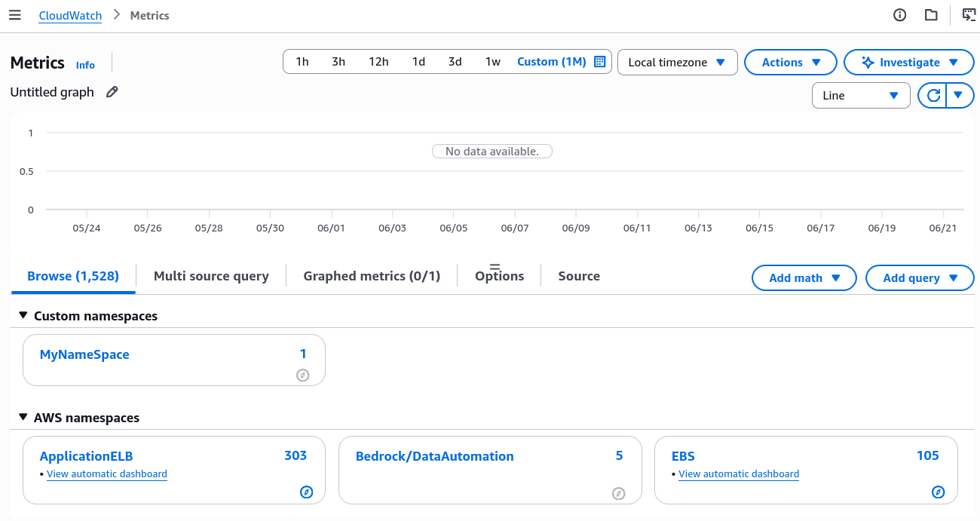This screenshot has height=521, width=980.
Task: Open ApplicationELB namespace
Action: tap(86, 456)
